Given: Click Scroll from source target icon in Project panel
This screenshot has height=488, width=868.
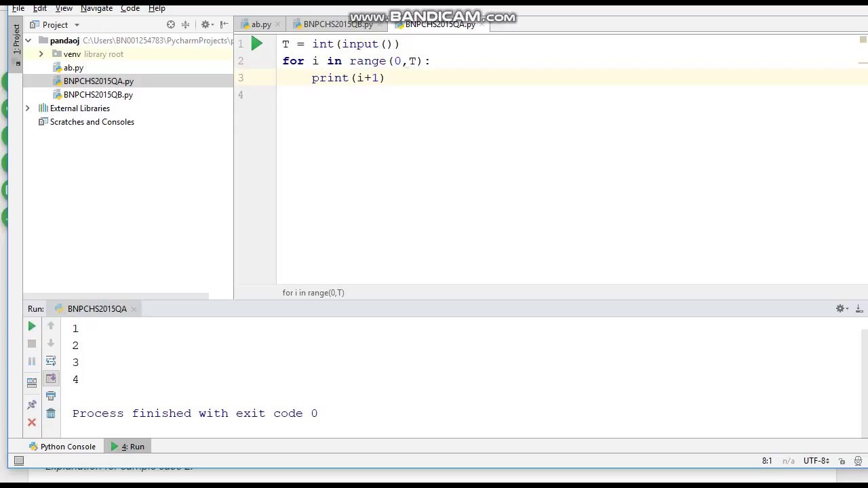Looking at the screenshot, I should coord(171,24).
